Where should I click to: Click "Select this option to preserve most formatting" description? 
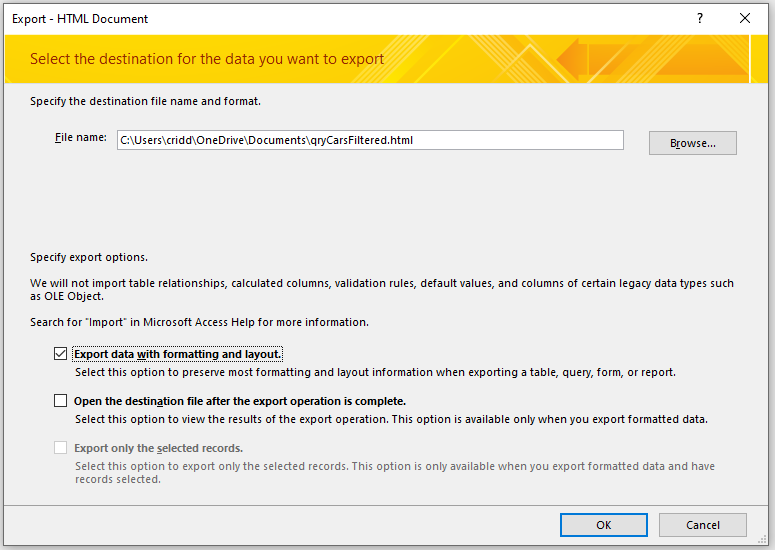(x=375, y=372)
